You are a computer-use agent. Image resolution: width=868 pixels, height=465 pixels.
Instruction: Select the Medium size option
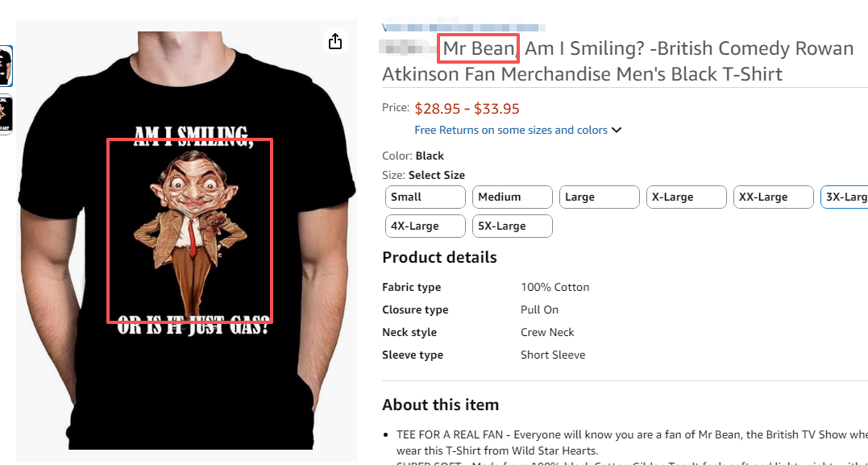tap(512, 197)
